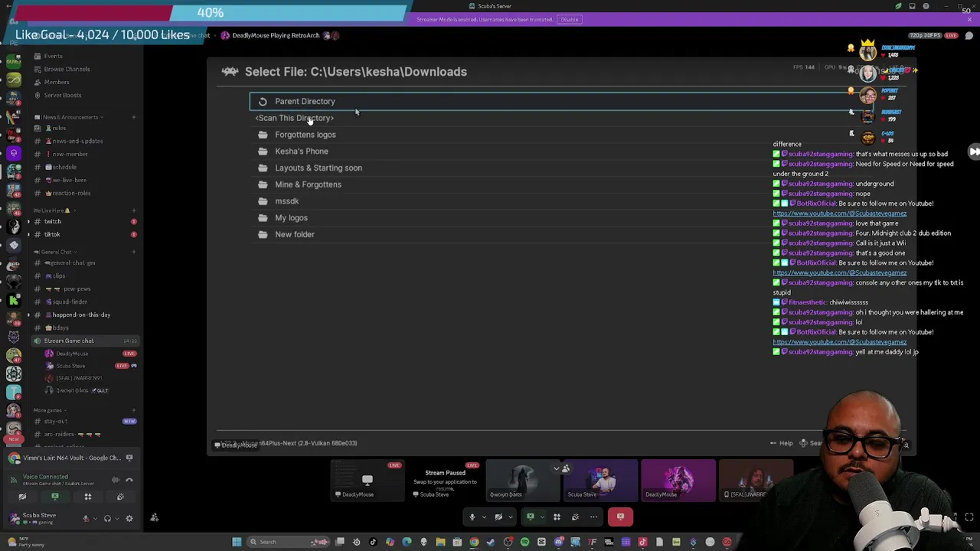Turn on camera in the call control bar
This screenshot has height=551, width=980.
click(498, 517)
